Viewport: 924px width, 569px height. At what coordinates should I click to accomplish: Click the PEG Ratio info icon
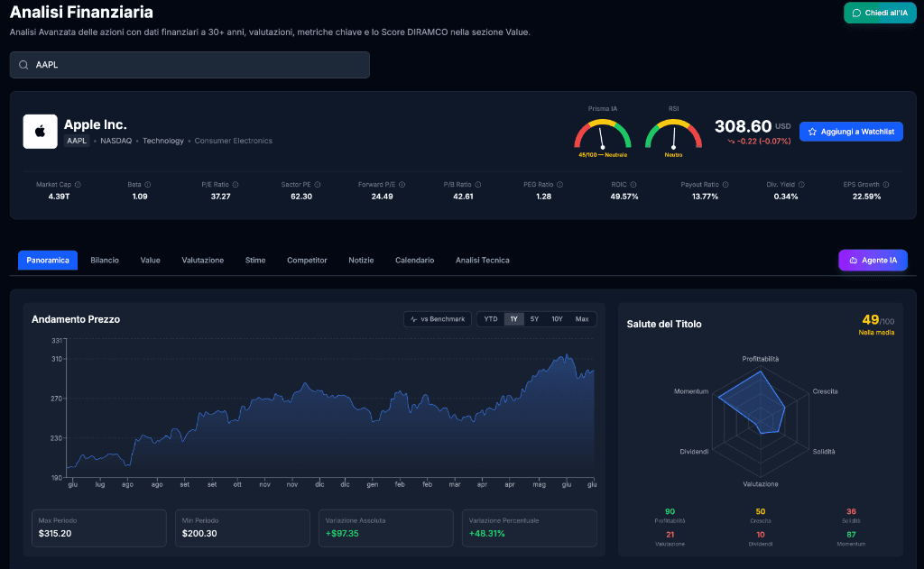(x=559, y=185)
